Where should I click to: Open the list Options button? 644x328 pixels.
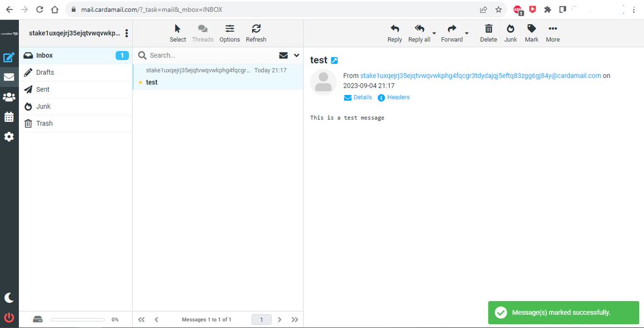pos(230,33)
